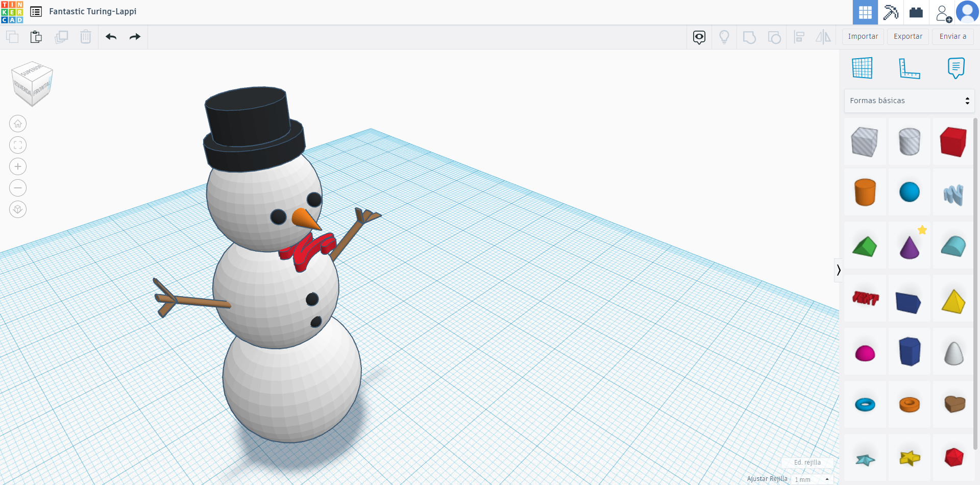Click the Importar button
Image resolution: width=980 pixels, height=485 pixels.
tap(863, 37)
